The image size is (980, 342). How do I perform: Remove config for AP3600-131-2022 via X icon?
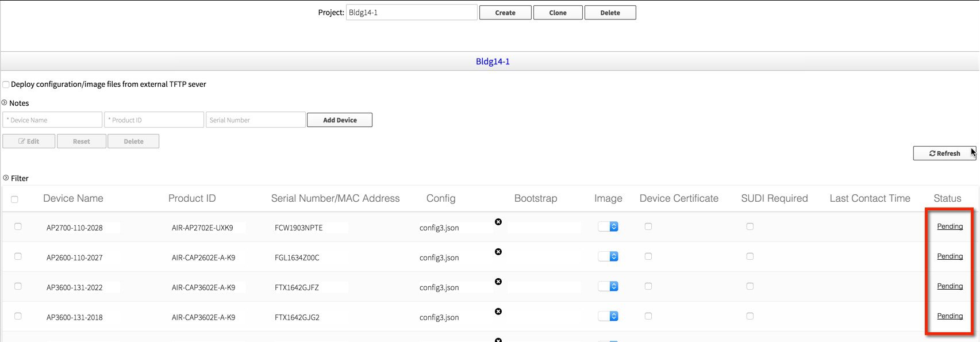click(498, 282)
